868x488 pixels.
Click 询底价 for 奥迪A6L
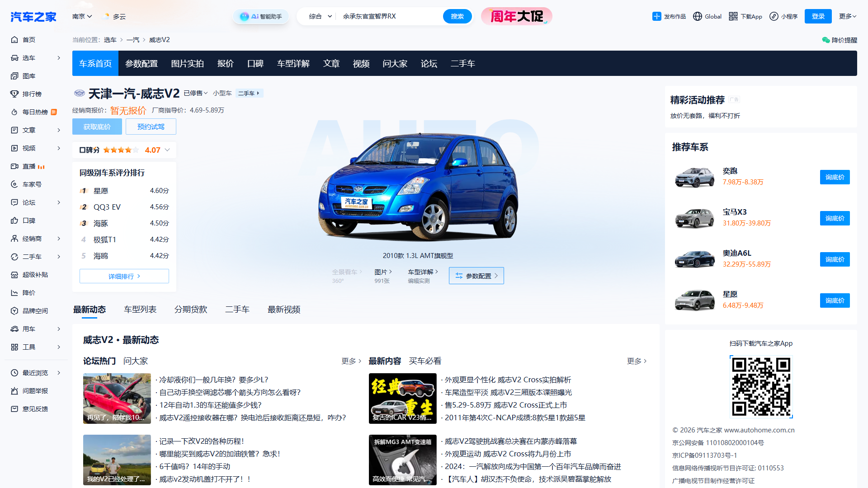tap(835, 259)
